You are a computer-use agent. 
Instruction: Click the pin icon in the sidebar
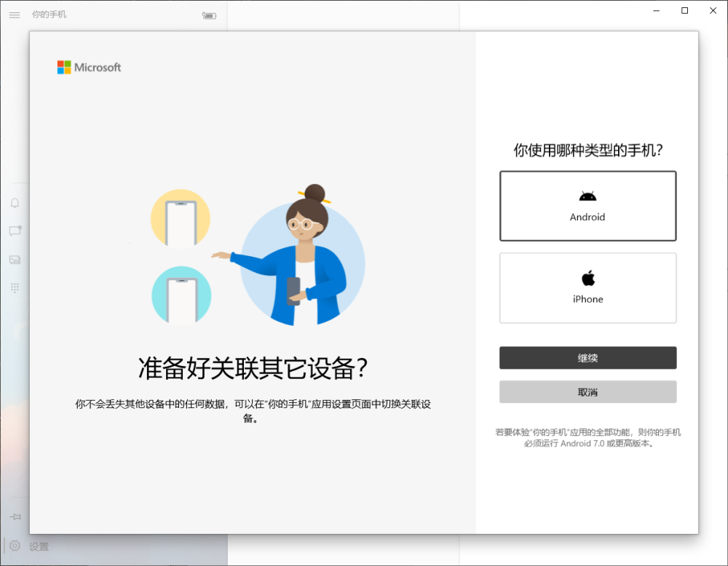point(15,517)
